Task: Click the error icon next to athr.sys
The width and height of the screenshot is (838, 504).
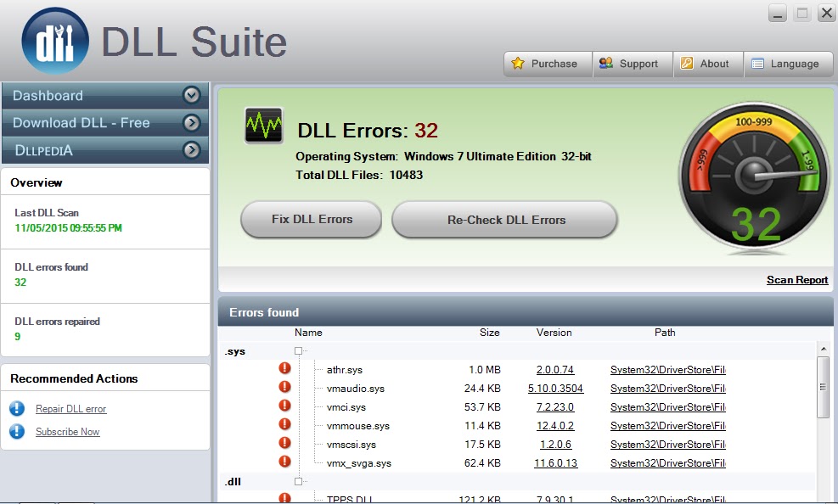Action: point(285,368)
